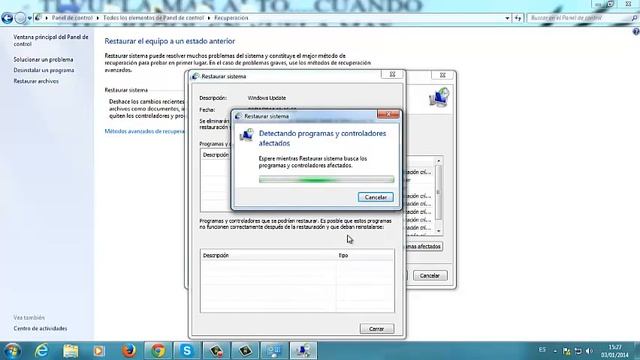640x360 pixels.
Task: Select 'Panel de control' breadcrumb
Action: coord(72,18)
